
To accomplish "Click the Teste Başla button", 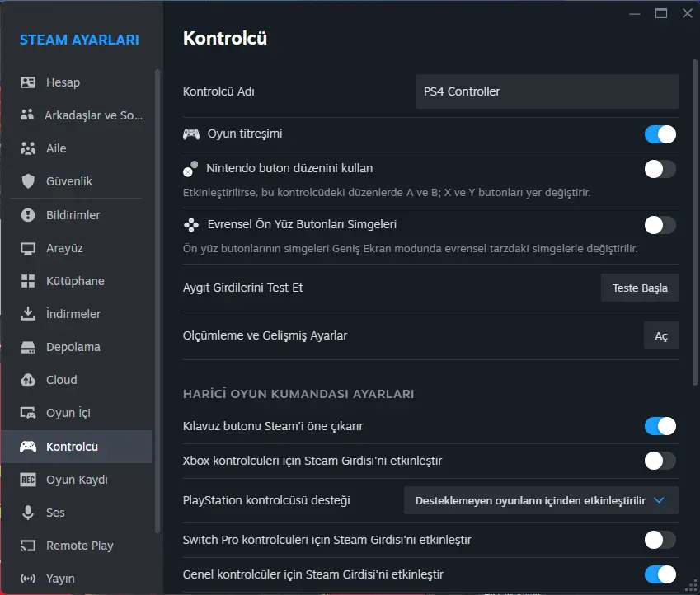I will point(640,288).
